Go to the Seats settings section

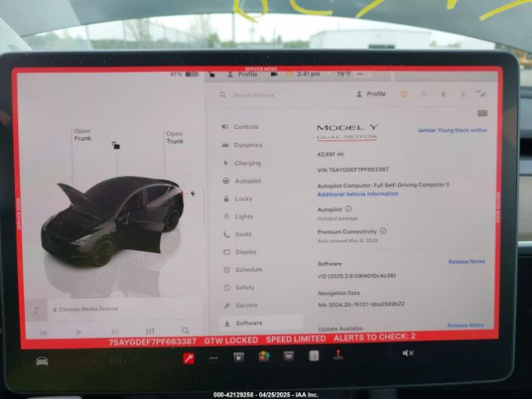[238, 234]
